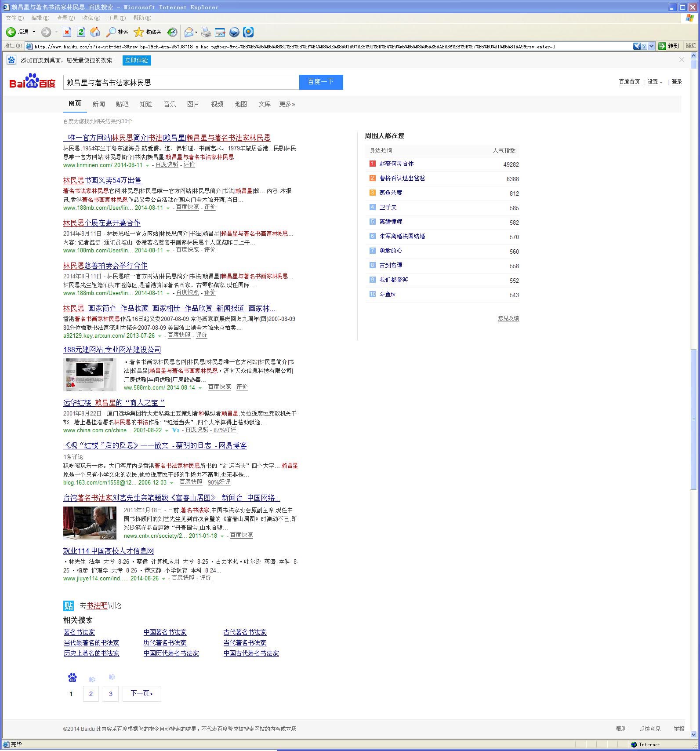700x751 pixels.
Task: Click the paw icon above page 1
Action: click(73, 678)
